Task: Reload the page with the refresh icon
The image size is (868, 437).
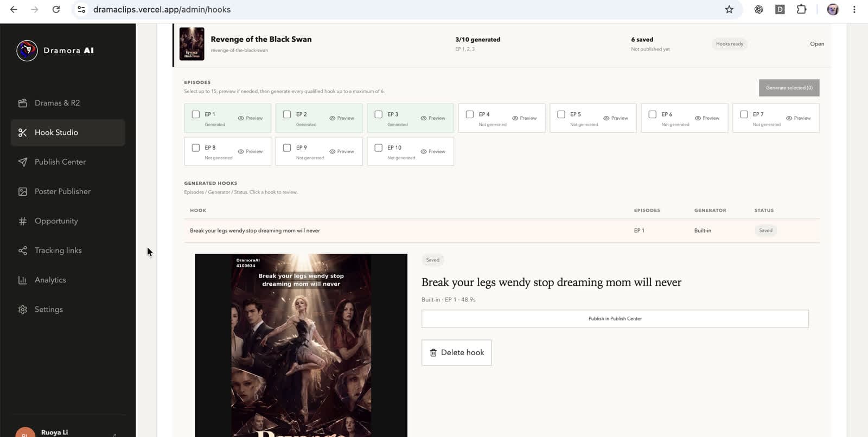Action: pos(56,9)
